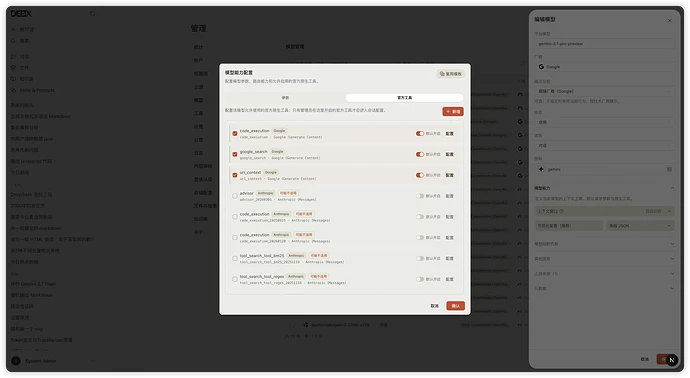Select the tool_search_tool_bm25 row radio
The image size is (690, 378).
pyautogui.click(x=235, y=258)
